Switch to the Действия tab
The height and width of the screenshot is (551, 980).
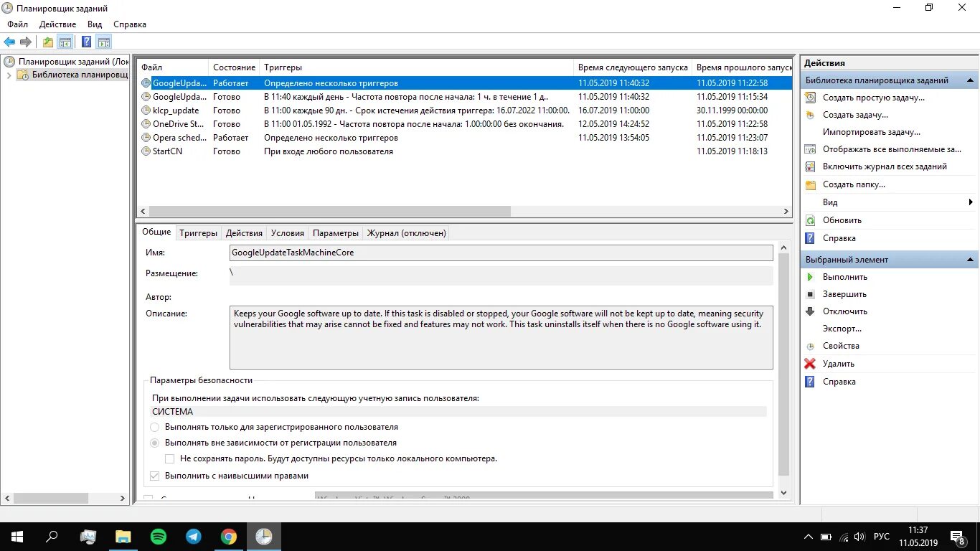244,233
